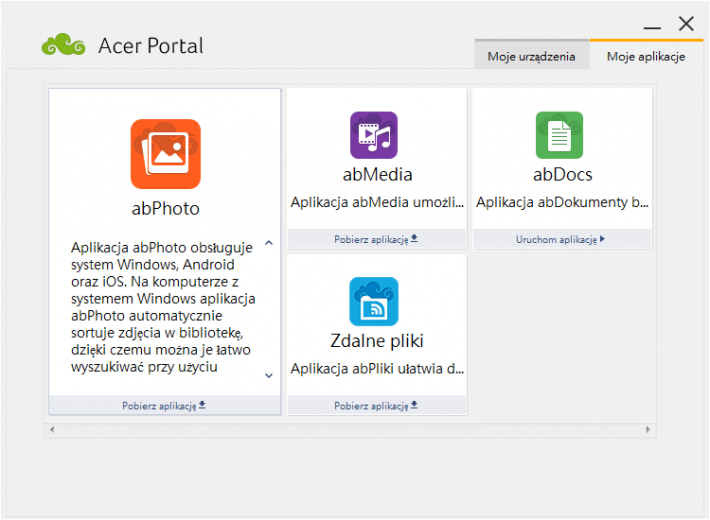Image resolution: width=710 pixels, height=520 pixels.
Task: Select the blue Zdalne pliki icon
Action: [x=374, y=301]
